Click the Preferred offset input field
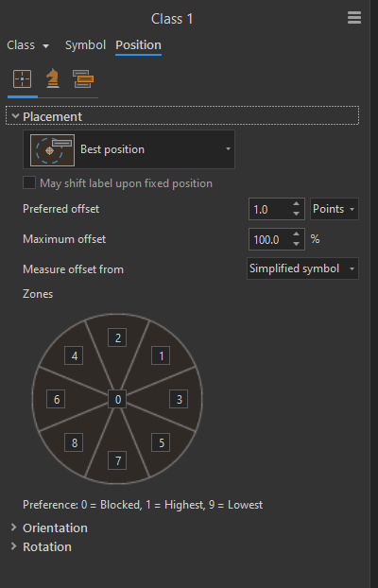 (270, 209)
